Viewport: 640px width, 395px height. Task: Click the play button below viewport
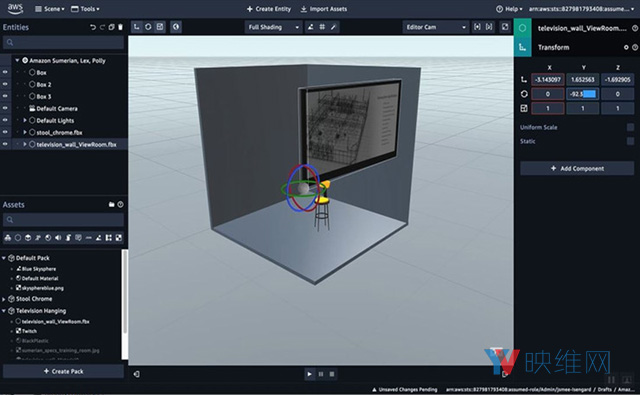pos(309,374)
